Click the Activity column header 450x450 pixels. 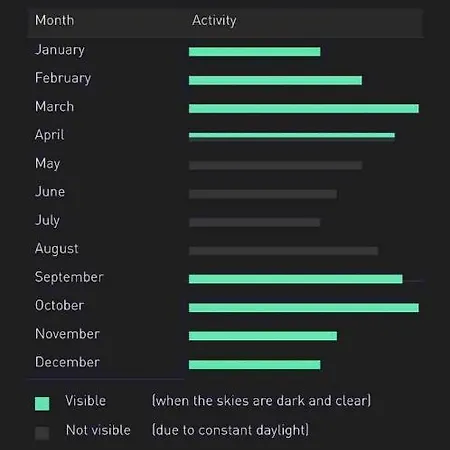(214, 20)
